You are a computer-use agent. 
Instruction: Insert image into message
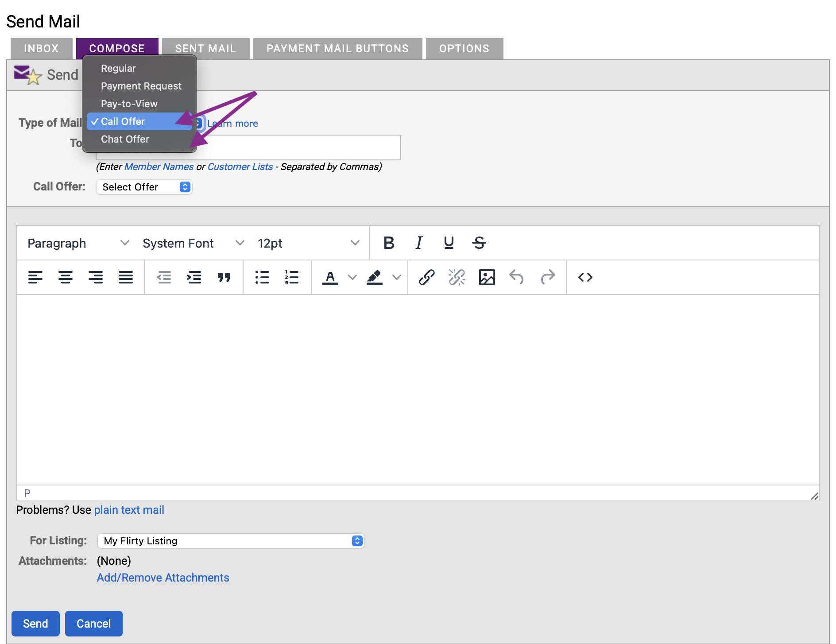point(487,277)
